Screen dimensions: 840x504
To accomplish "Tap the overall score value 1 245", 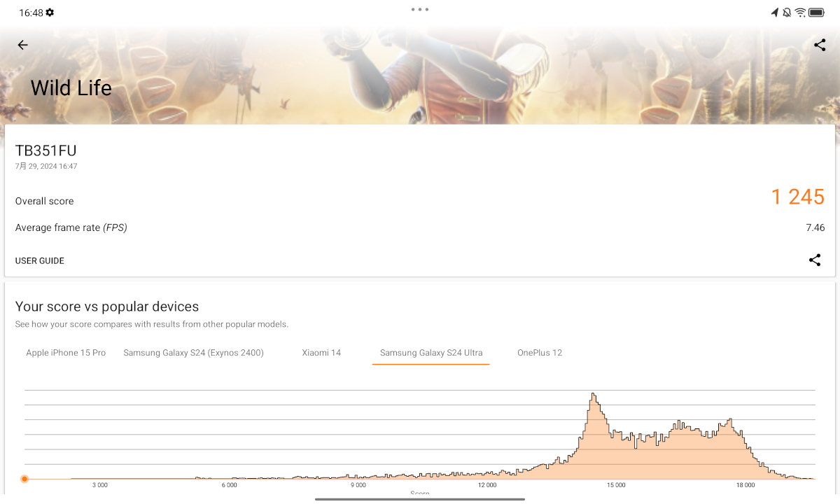I will (x=798, y=197).
